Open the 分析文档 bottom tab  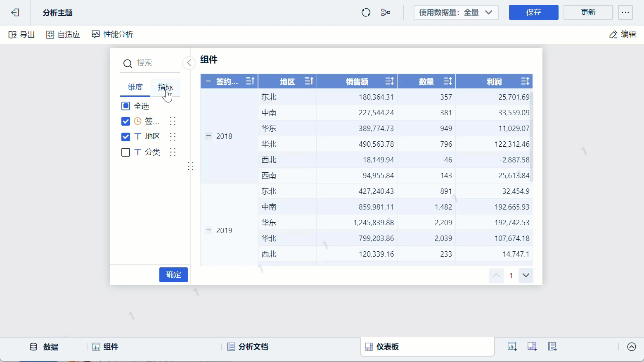[248, 347]
